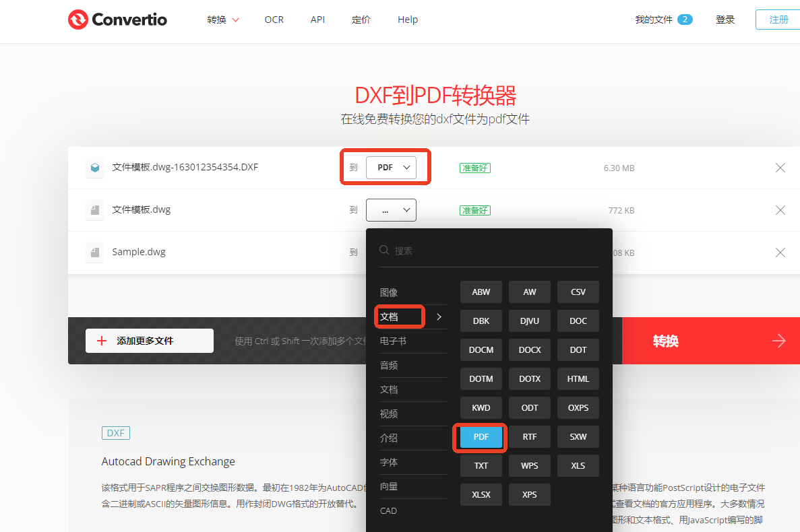Image resolution: width=800 pixels, height=532 pixels.
Task: Click the DXF format tag
Action: (116, 433)
